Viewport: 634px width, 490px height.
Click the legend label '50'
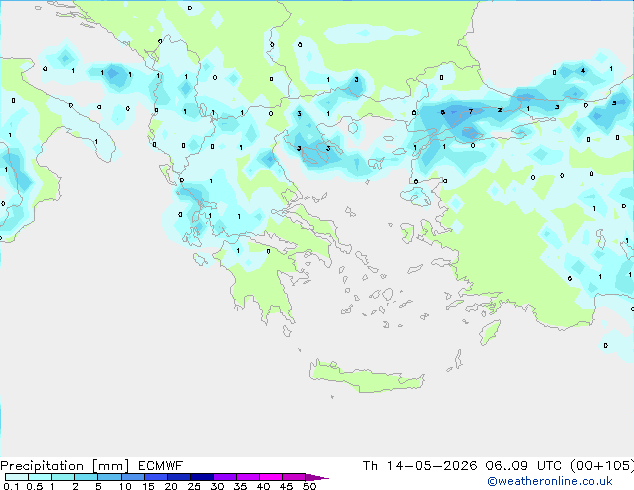[309, 486]
